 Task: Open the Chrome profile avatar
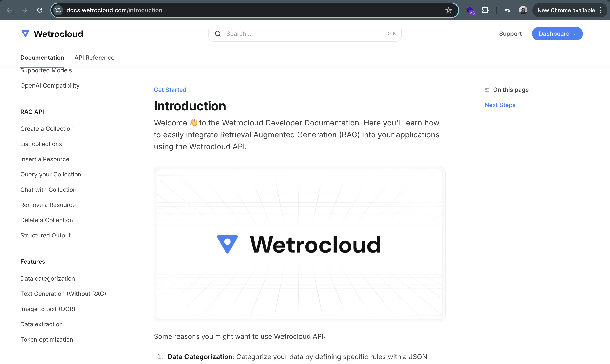click(x=523, y=10)
